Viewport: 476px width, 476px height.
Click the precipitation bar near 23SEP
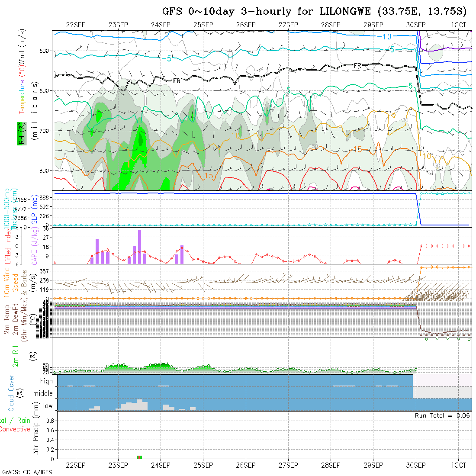point(139,457)
